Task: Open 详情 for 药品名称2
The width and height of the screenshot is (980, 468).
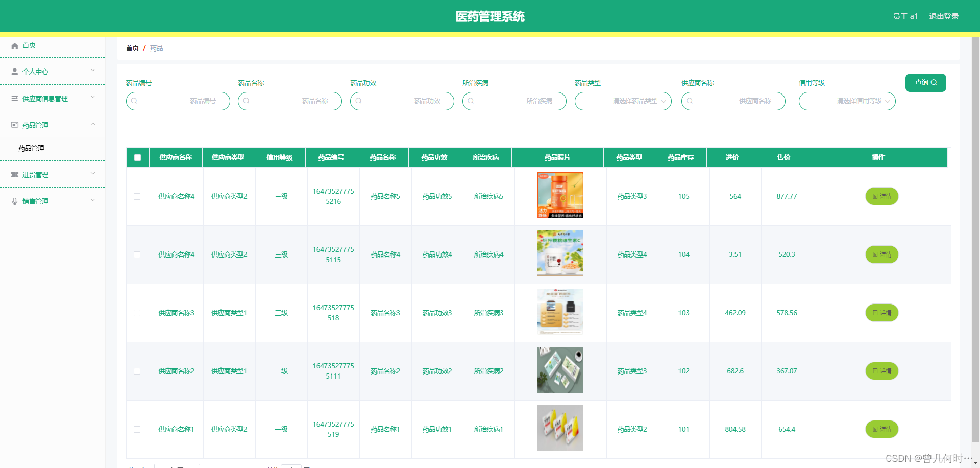Action: click(882, 371)
